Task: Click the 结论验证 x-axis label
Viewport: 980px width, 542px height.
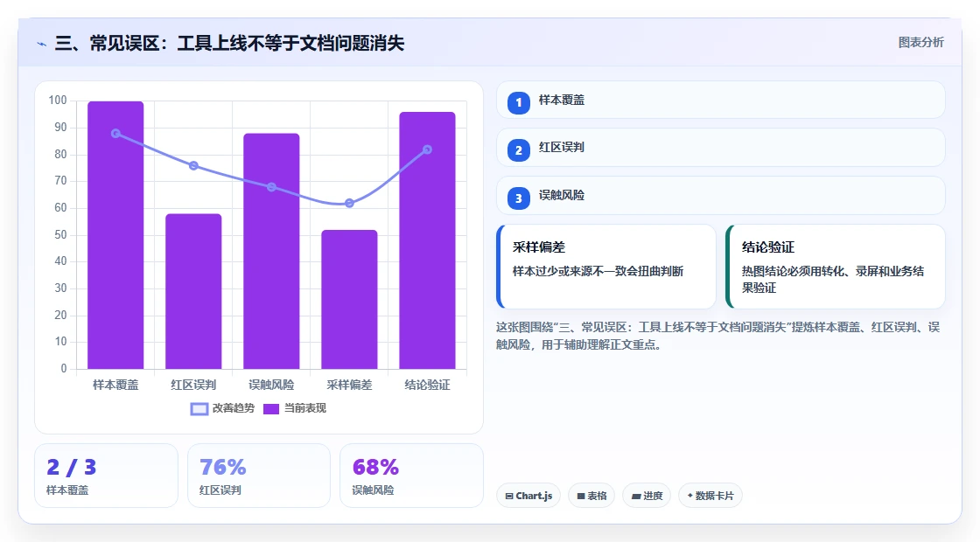Action: coord(428,386)
